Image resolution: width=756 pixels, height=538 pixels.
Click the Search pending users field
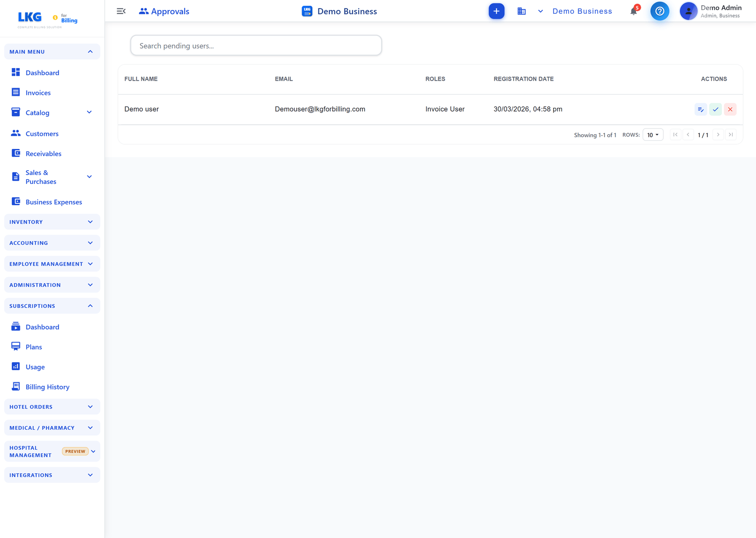[256, 45]
